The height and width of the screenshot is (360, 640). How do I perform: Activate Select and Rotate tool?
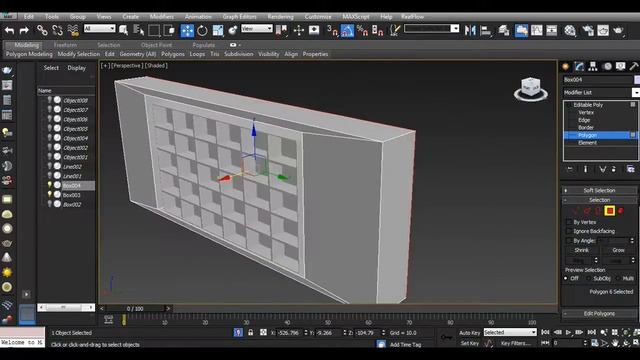click(x=202, y=30)
